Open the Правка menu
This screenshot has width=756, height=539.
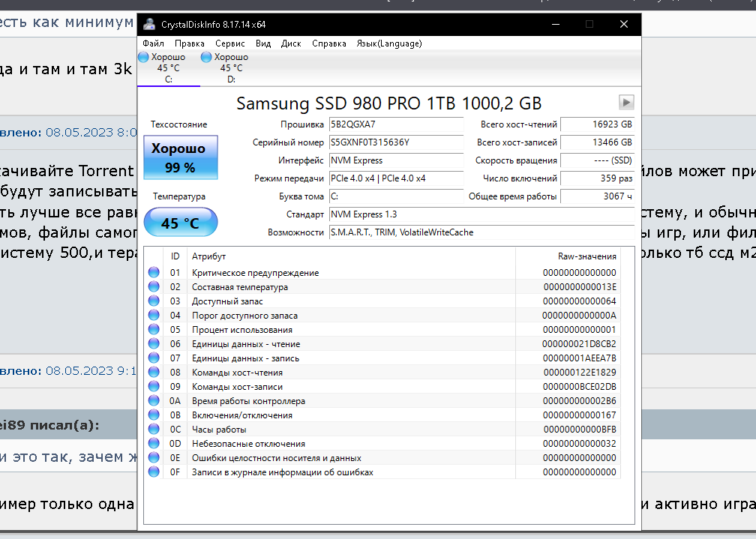190,43
